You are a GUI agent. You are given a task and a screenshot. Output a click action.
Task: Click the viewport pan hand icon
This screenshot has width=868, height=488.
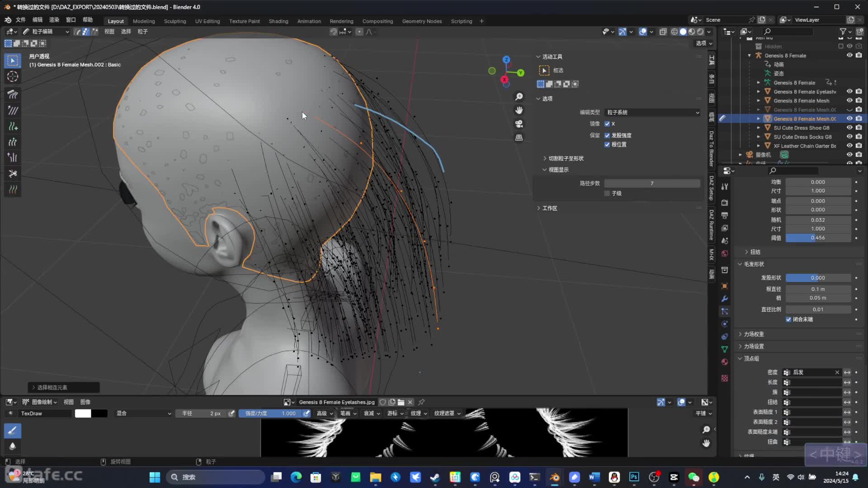pos(519,110)
